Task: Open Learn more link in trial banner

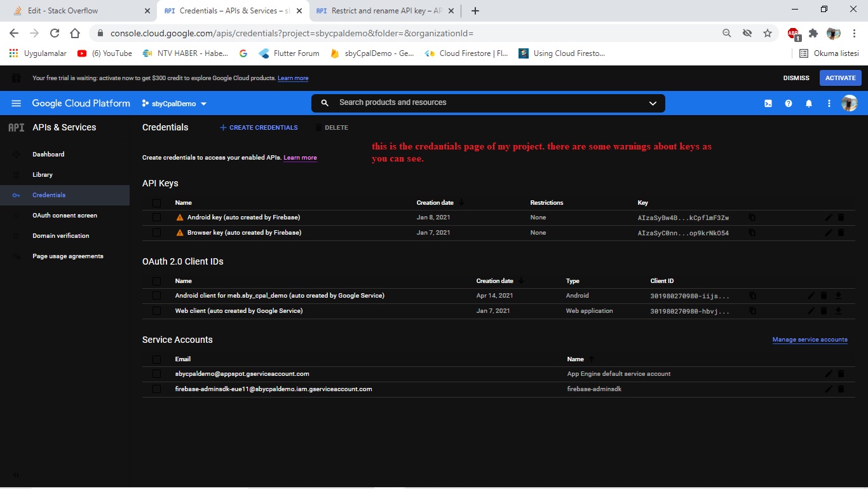Action: (x=293, y=78)
